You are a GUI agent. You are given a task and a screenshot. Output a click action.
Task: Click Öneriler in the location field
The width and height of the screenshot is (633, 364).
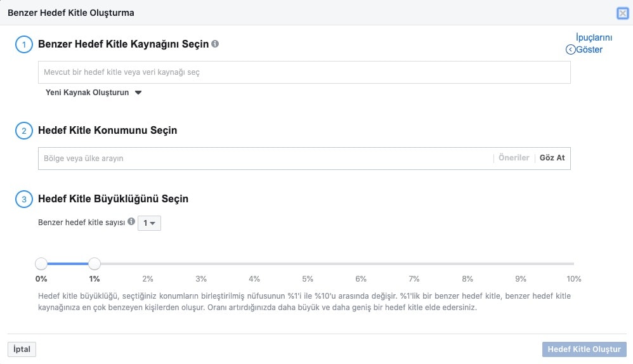(514, 158)
